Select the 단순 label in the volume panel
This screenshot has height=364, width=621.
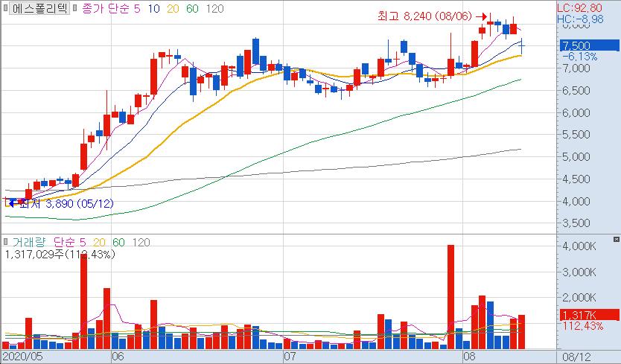click(x=64, y=242)
